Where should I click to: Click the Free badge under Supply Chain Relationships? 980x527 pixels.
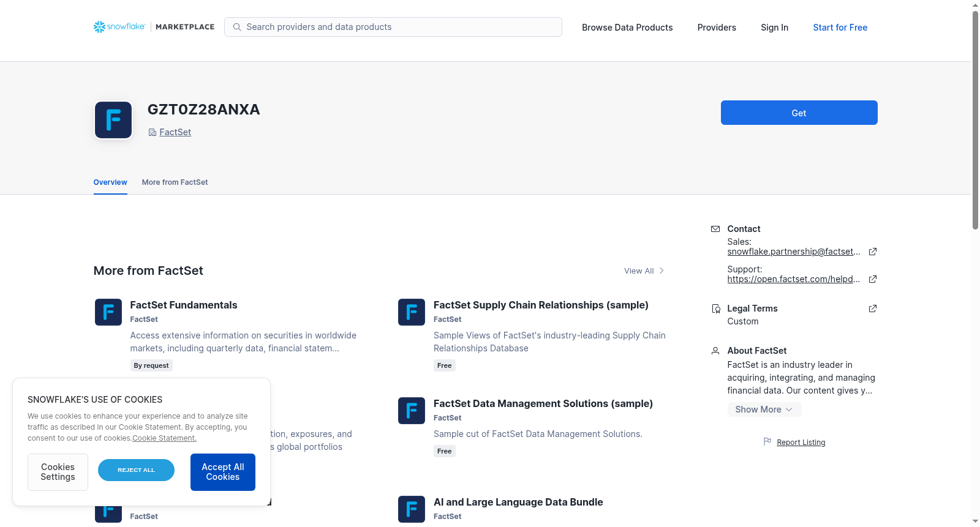click(445, 365)
